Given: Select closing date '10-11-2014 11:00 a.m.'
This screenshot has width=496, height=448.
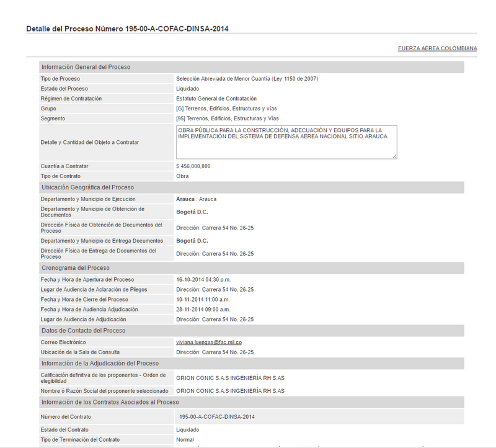Looking at the screenshot, I should tap(203, 300).
